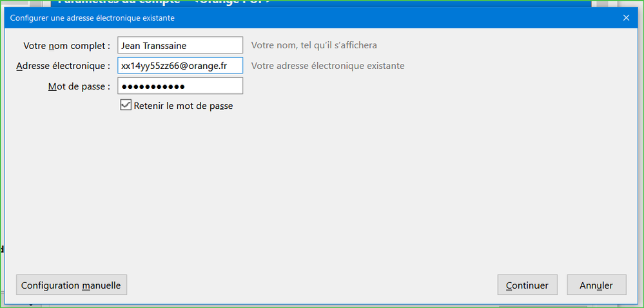Click the hint 'Votre adresse électronique existante'
The width and height of the screenshot is (644, 308).
(x=327, y=66)
